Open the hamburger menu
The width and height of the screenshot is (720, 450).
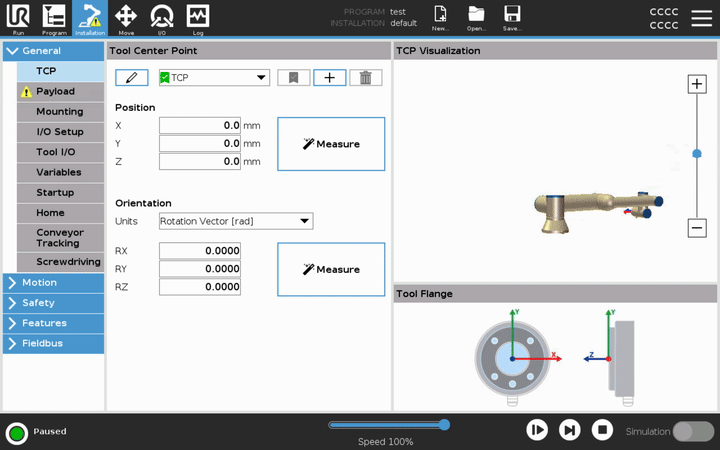point(702,18)
